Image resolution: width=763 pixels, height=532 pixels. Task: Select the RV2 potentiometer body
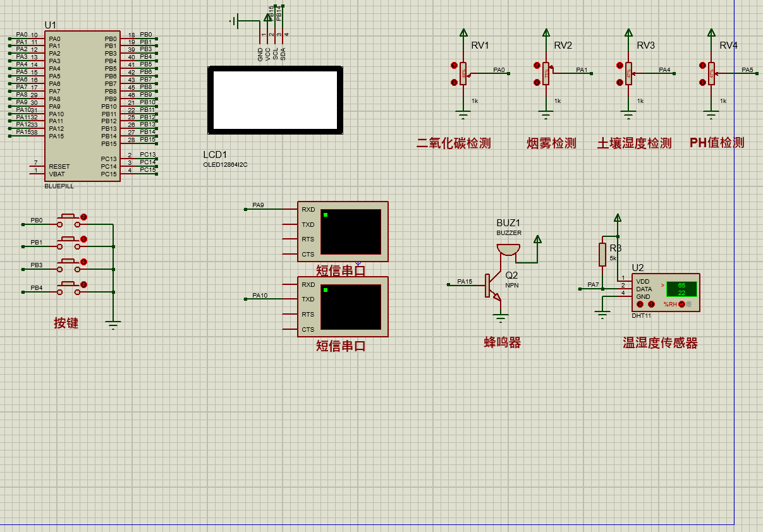click(x=546, y=73)
